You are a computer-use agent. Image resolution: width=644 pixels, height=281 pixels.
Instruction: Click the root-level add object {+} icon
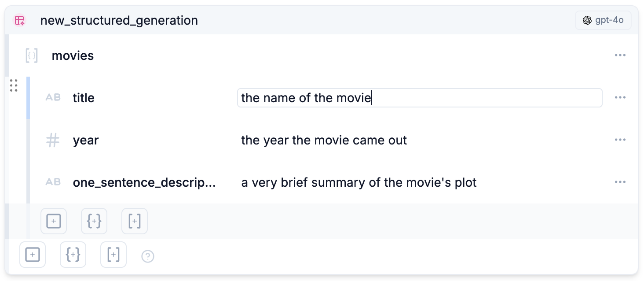tap(73, 255)
